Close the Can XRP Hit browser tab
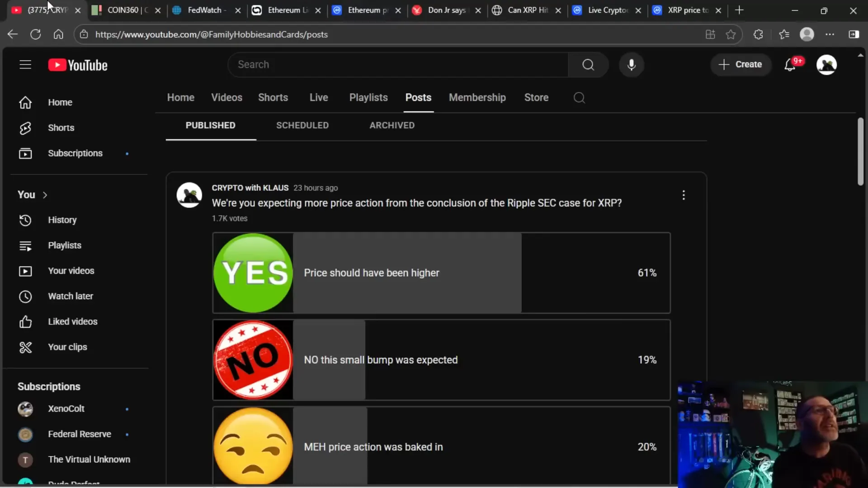This screenshot has width=868, height=488. [558, 10]
